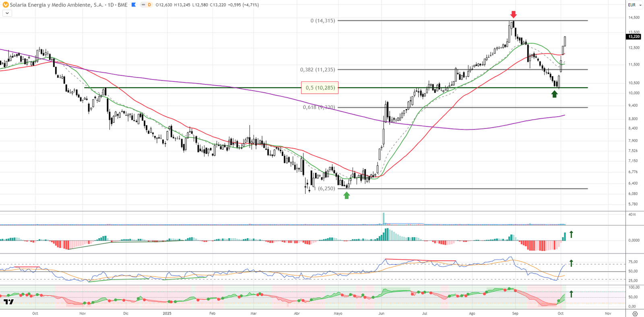Click the dark green arrow near October low
644x317 pixels.
(x=554, y=94)
